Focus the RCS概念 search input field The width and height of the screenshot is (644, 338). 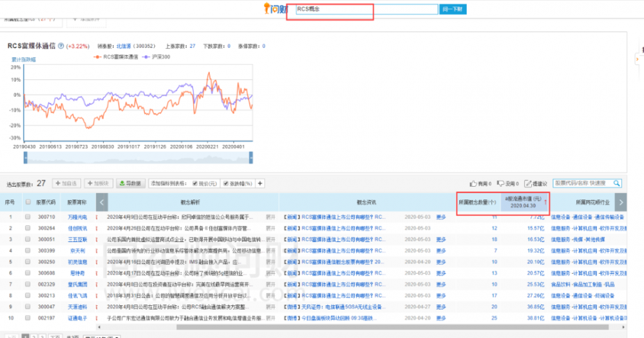pyautogui.click(x=366, y=9)
